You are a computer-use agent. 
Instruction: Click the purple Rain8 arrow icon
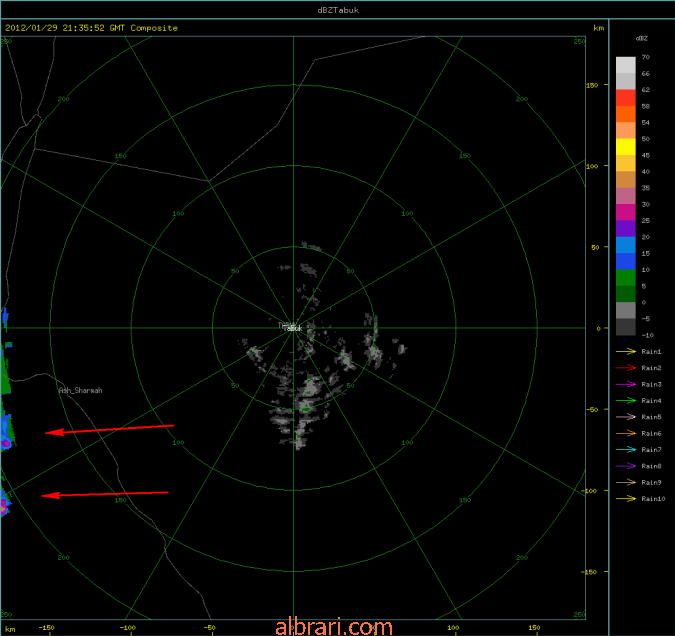point(626,466)
